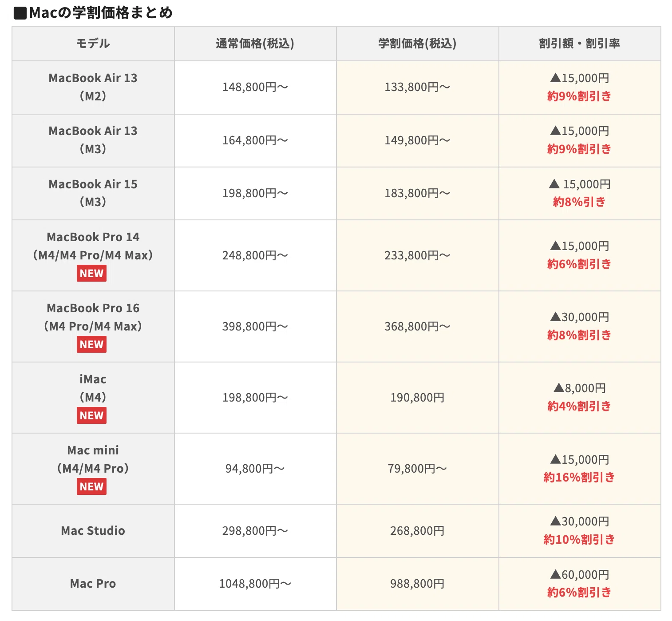Click "(M4/M4 Pro/M4 Max)" chip text

click(x=93, y=255)
